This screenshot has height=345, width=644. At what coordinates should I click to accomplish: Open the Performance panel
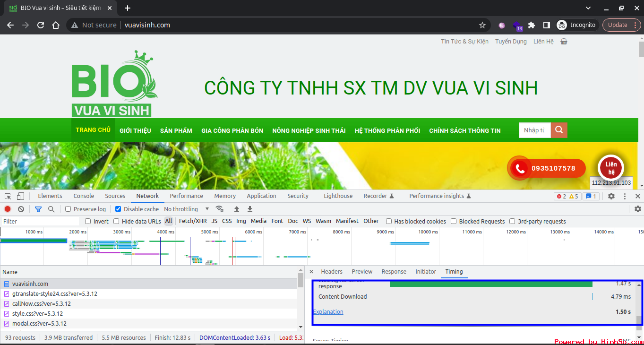[187, 196]
